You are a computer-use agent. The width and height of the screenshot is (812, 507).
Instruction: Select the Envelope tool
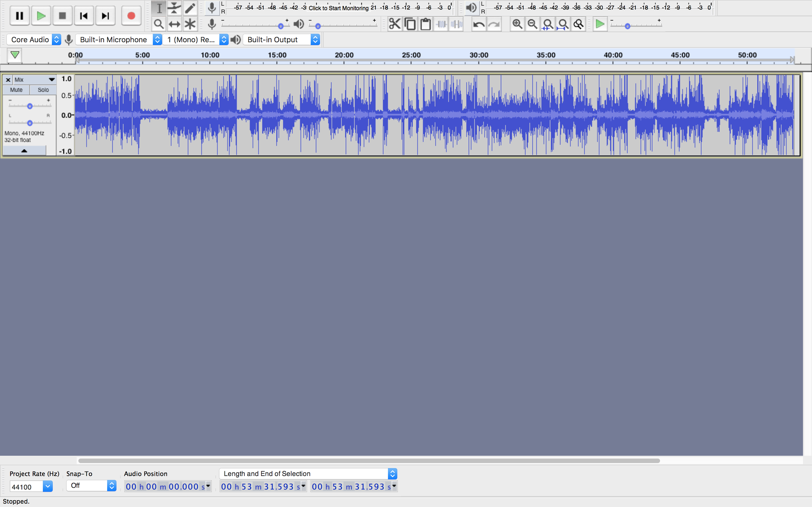pos(175,8)
